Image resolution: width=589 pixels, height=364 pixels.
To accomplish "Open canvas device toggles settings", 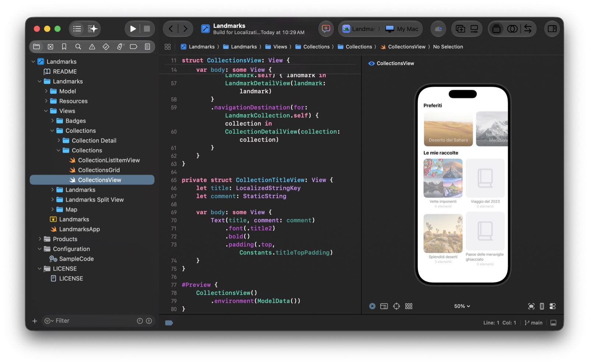I will 552,306.
